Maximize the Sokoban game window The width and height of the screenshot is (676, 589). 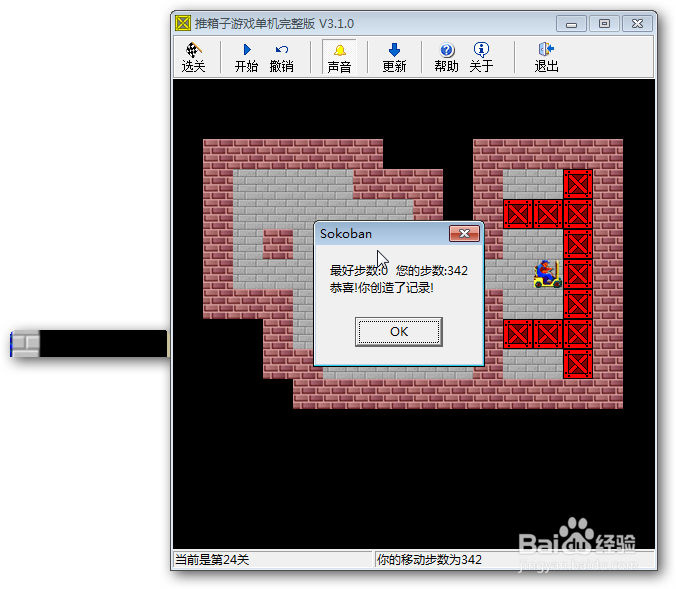coord(604,24)
